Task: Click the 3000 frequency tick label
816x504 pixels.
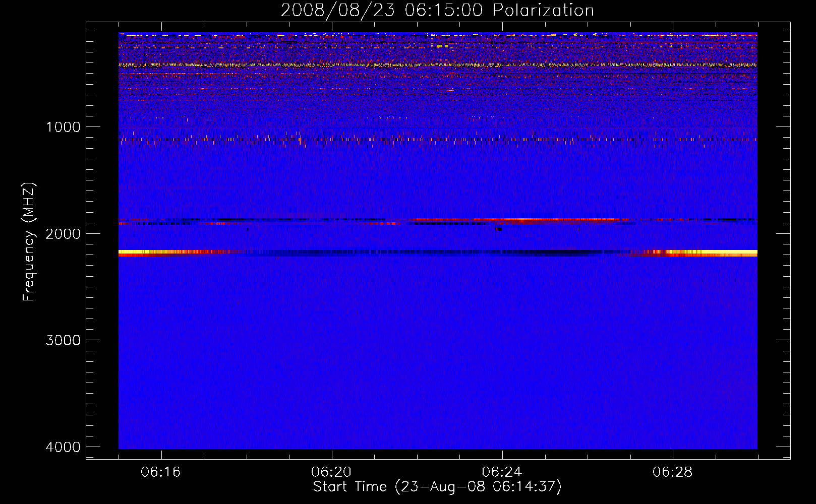Action: pyautogui.click(x=63, y=340)
